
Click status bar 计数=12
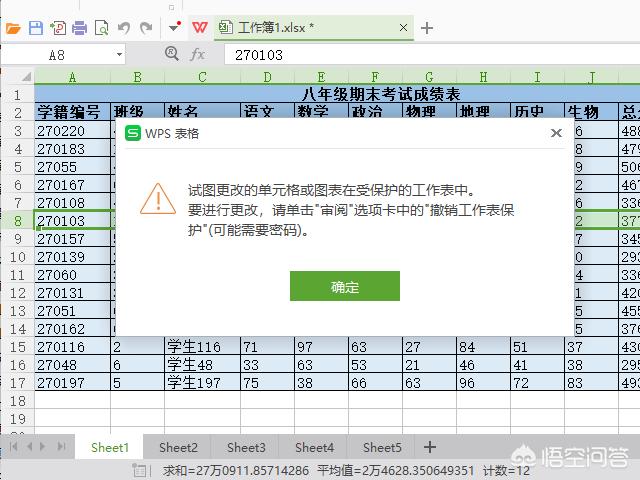coord(506,471)
